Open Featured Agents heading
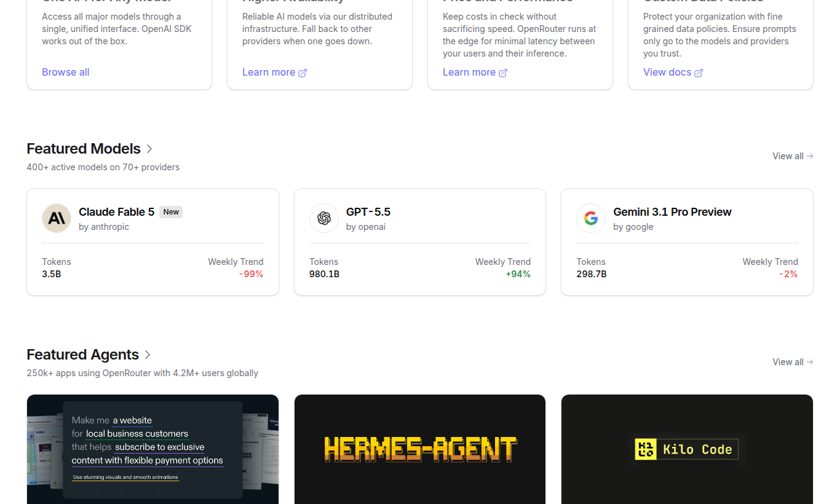This screenshot has width=840, height=504. coord(82,355)
